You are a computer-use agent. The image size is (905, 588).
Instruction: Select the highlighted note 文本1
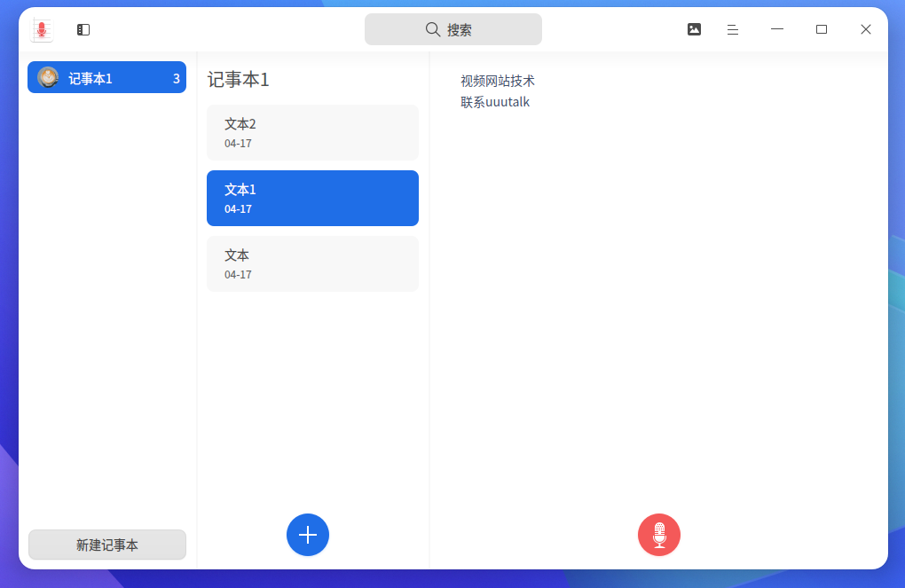tap(313, 198)
